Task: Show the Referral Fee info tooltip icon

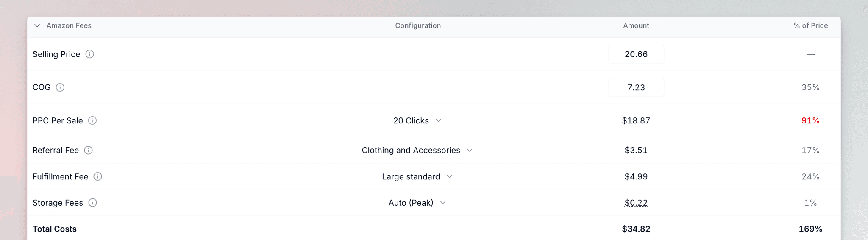Action: 88,150
